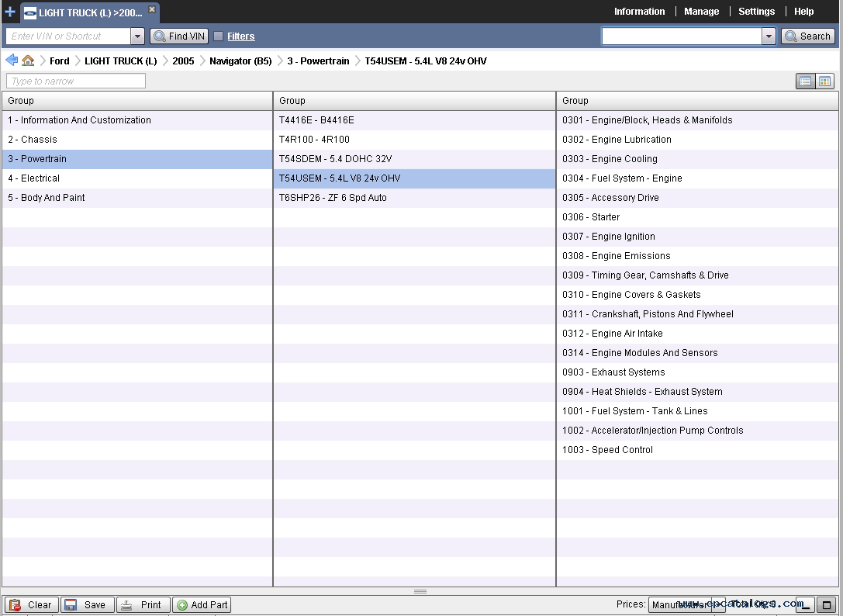The image size is (843, 616).
Task: Switch to thumbnail grid view icon
Action: click(824, 81)
